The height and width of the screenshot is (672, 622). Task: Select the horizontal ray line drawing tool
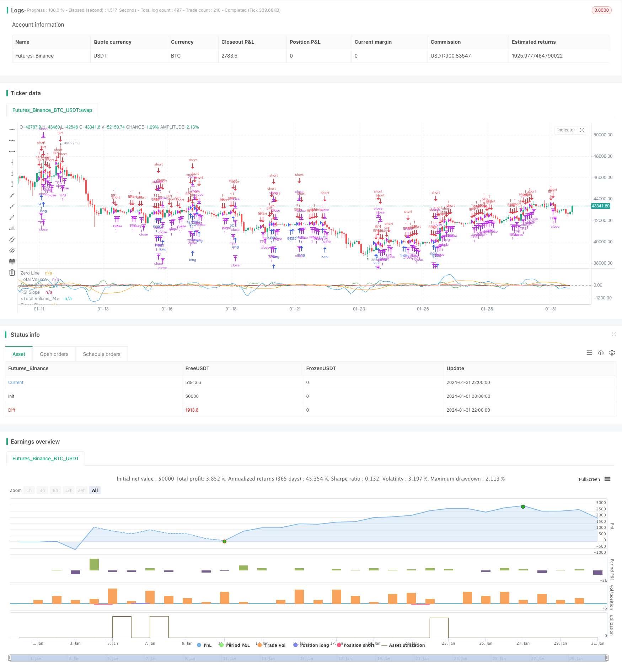[x=12, y=140]
